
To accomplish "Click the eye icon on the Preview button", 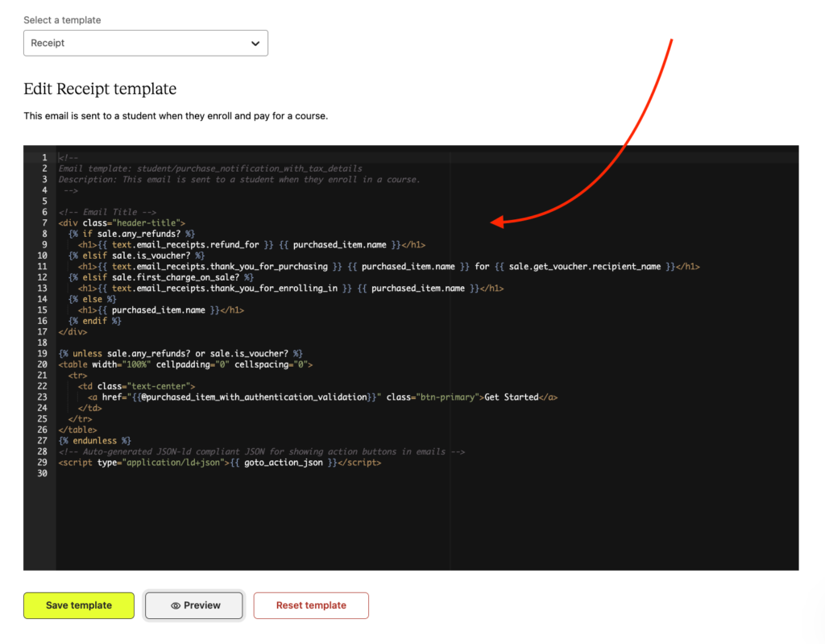I will coord(177,605).
